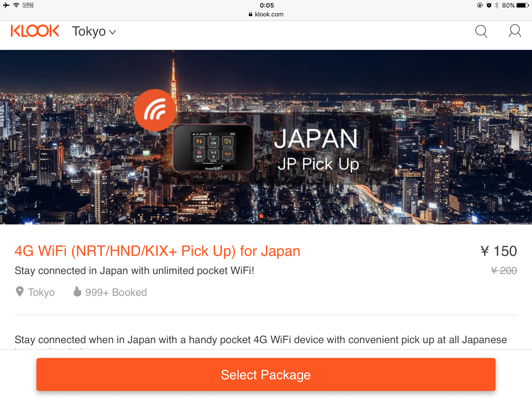The width and height of the screenshot is (532, 399).
Task: Tap the klook.com address bar
Action: [266, 14]
